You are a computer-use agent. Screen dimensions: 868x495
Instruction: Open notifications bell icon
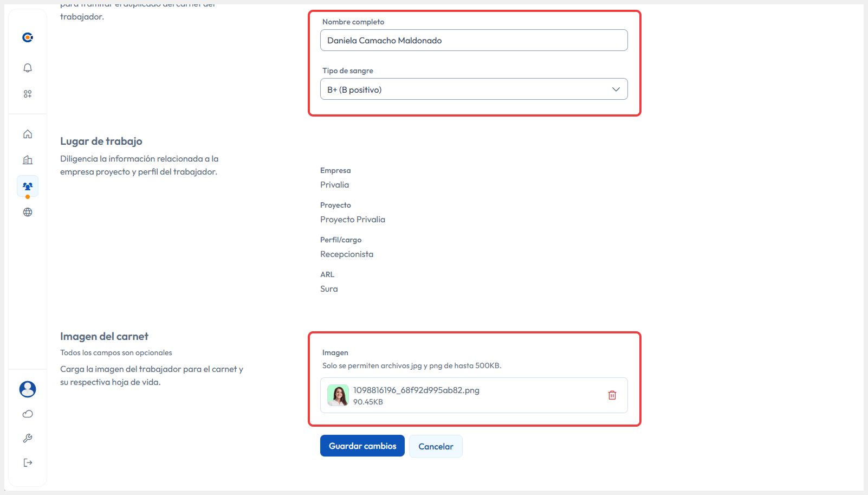tap(28, 68)
